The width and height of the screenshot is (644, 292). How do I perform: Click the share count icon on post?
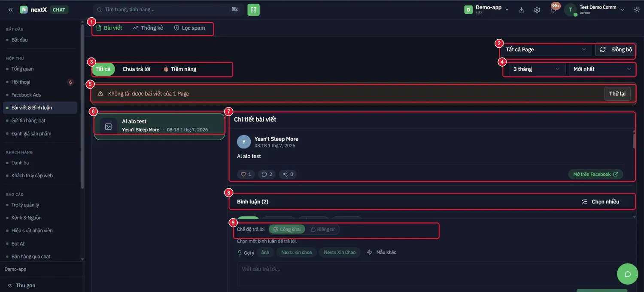[x=288, y=174]
